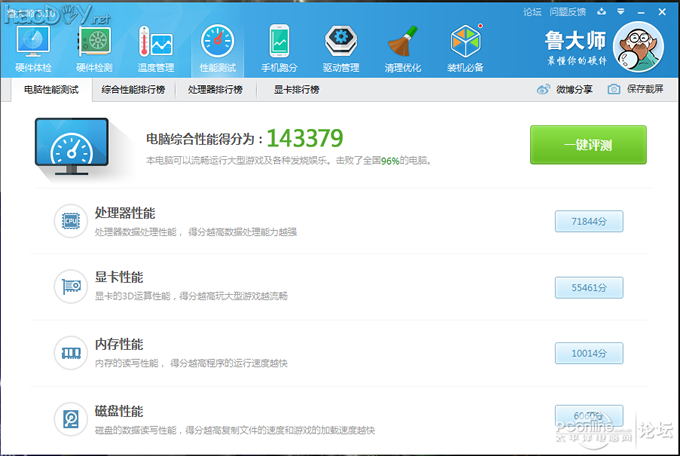Open 清理优化 cleanup broom icon
Screen dimensions: 680x456
(x=402, y=45)
